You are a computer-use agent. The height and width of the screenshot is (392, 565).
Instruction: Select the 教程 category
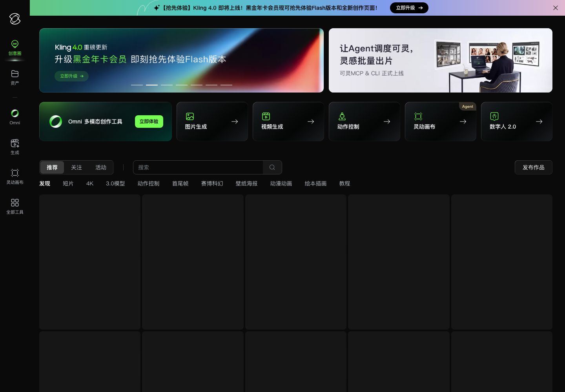345,183
